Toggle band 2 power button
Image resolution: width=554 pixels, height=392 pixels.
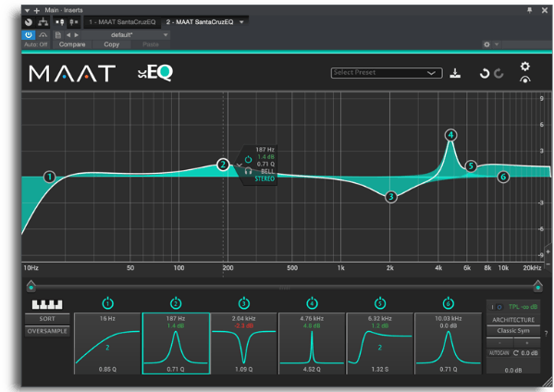tap(176, 303)
